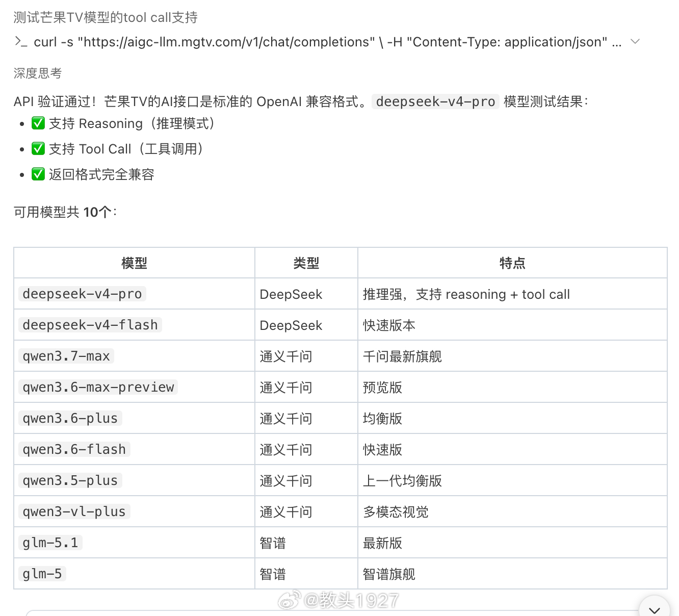
Task: Click the green check next to 支持 Reasoning
Action: (38, 123)
